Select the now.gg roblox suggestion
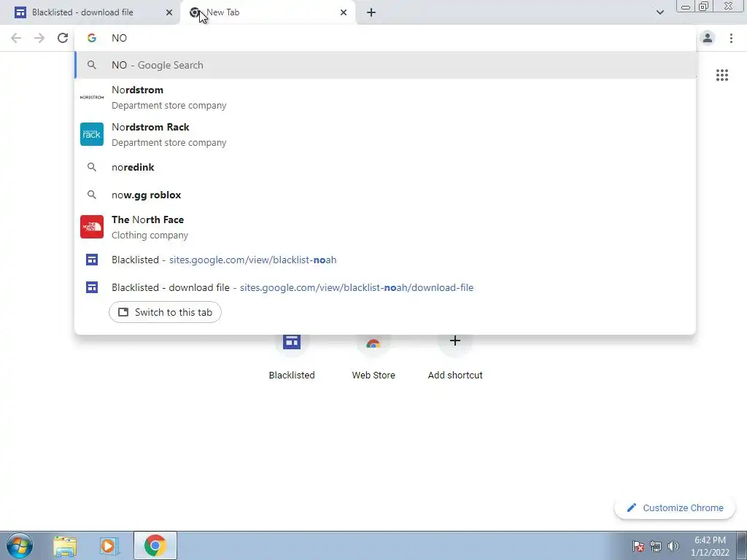Viewport: 747px width, 560px height. tap(385, 195)
